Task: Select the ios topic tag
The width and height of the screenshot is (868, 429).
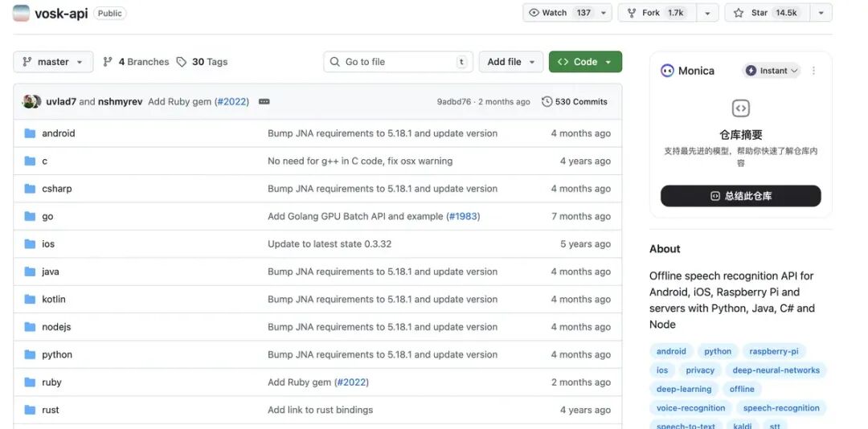Action: tap(662, 370)
